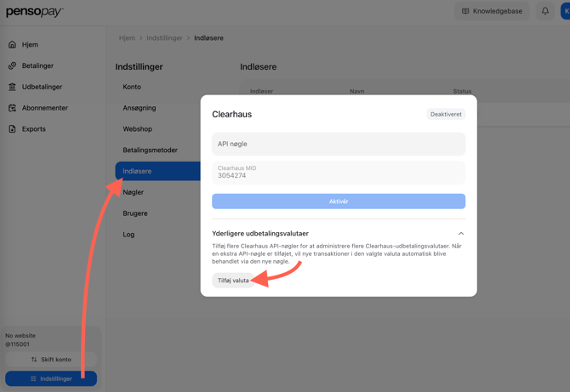Screen dimensions: 570x392
Task: Click the No website label
Action: tap(20, 335)
